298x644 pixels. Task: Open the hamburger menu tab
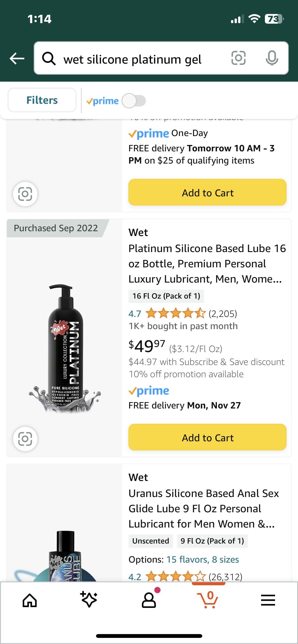point(268,600)
